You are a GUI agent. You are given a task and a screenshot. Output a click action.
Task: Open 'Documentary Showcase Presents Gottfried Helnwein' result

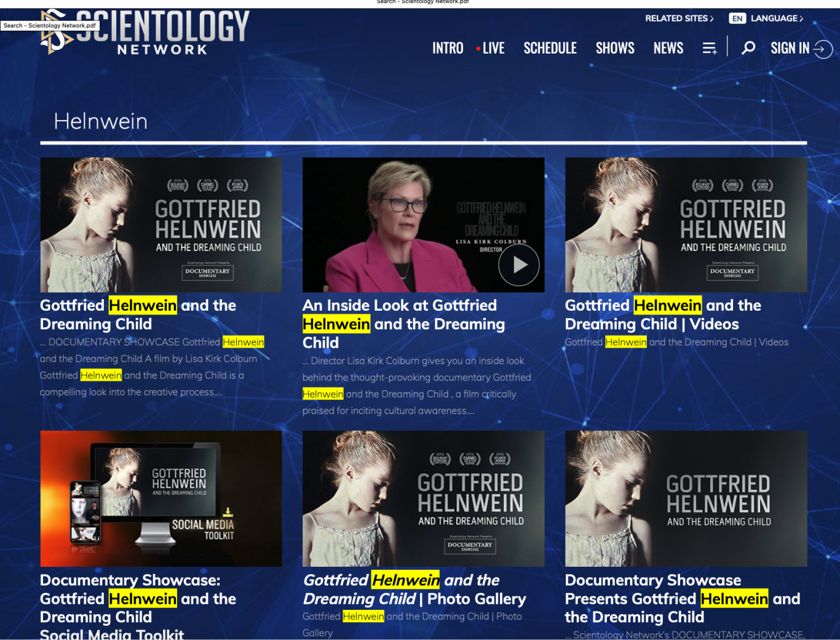click(683, 598)
